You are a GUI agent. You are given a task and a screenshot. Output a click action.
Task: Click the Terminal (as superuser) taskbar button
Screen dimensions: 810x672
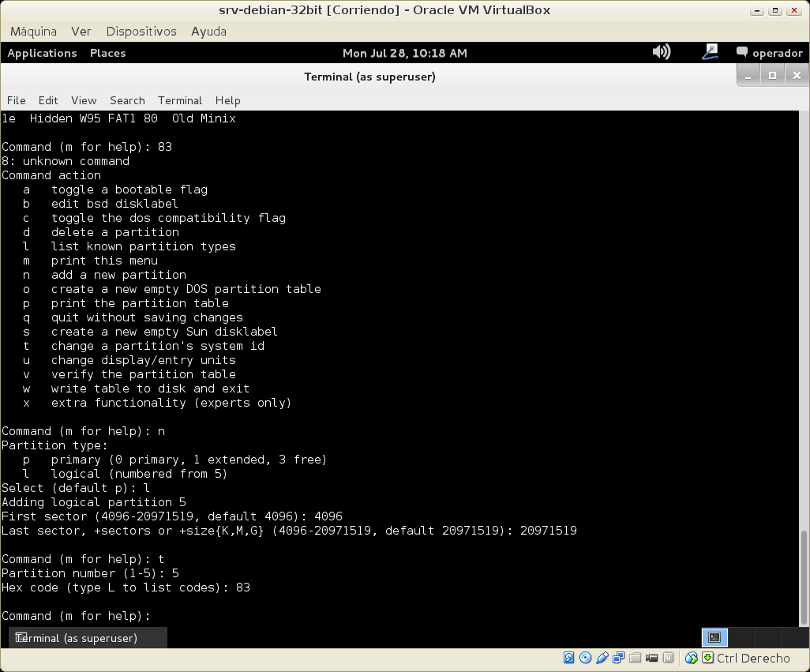click(x=88, y=638)
